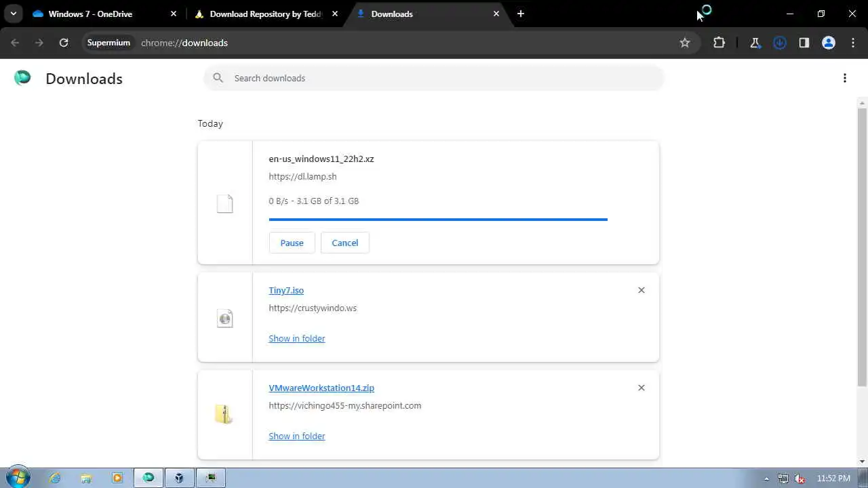
Task: Close the Downloads tab
Action: [x=496, y=14]
